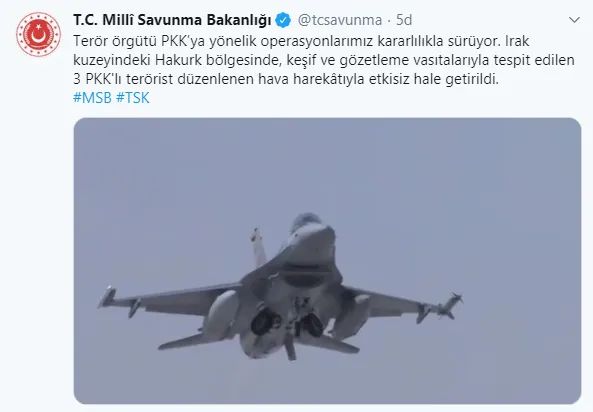Open the #MSB hashtag

(x=92, y=98)
